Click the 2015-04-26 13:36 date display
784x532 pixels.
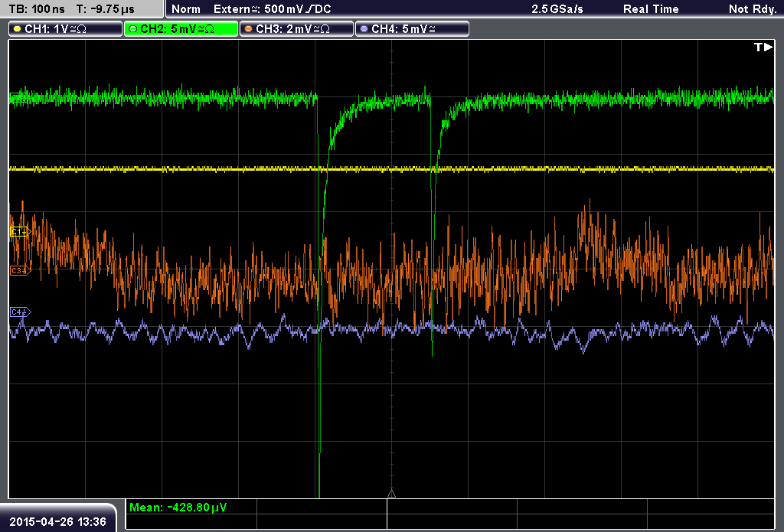coord(57,522)
